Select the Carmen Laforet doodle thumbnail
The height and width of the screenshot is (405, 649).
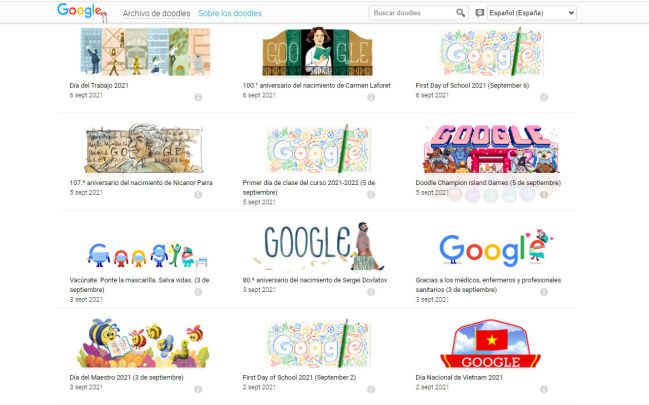coord(317,51)
